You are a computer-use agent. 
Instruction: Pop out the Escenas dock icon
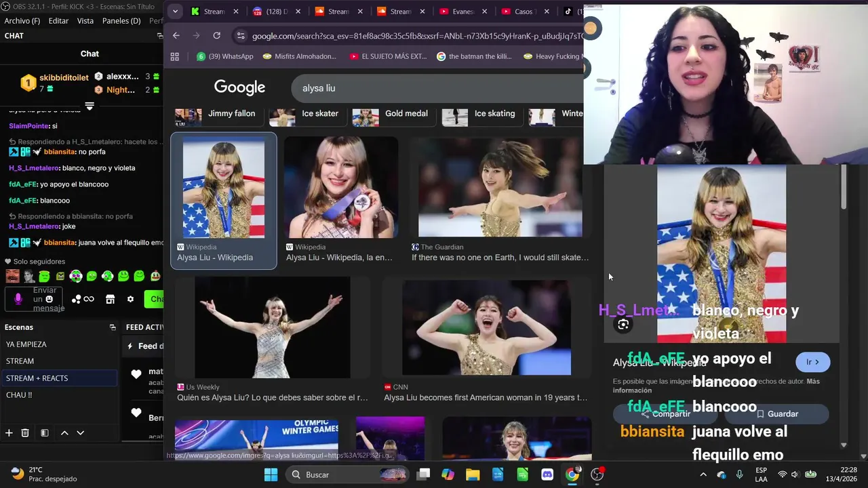[x=113, y=327]
